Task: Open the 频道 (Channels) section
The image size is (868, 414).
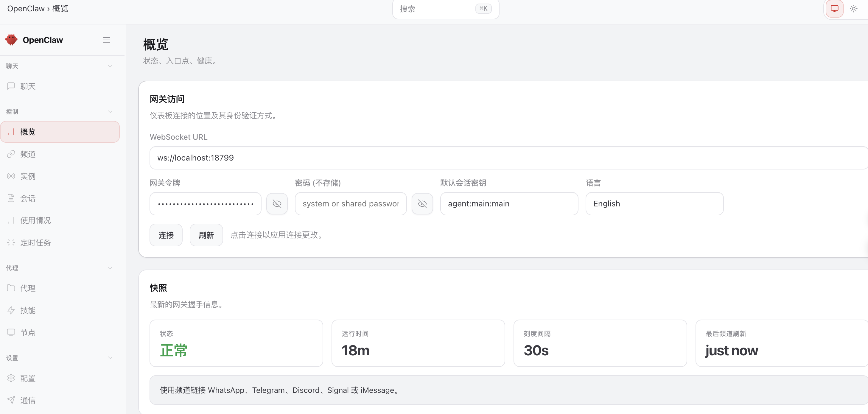Action: (x=27, y=154)
